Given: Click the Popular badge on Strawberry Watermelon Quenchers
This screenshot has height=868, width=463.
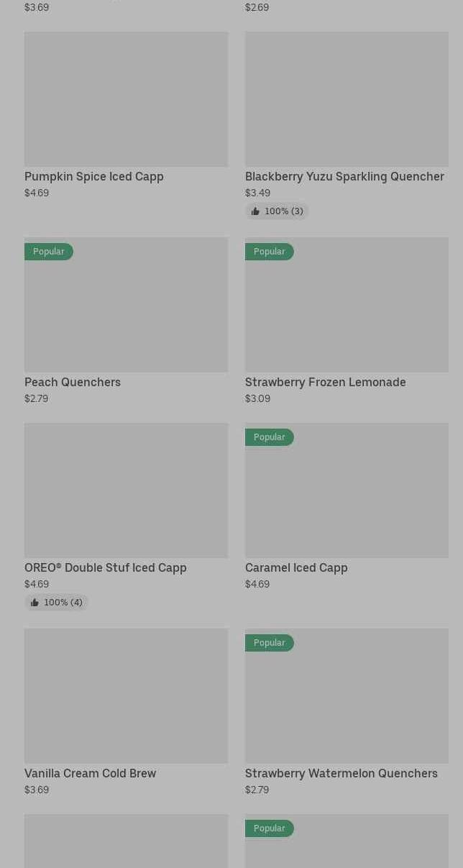Looking at the screenshot, I should click(270, 643).
